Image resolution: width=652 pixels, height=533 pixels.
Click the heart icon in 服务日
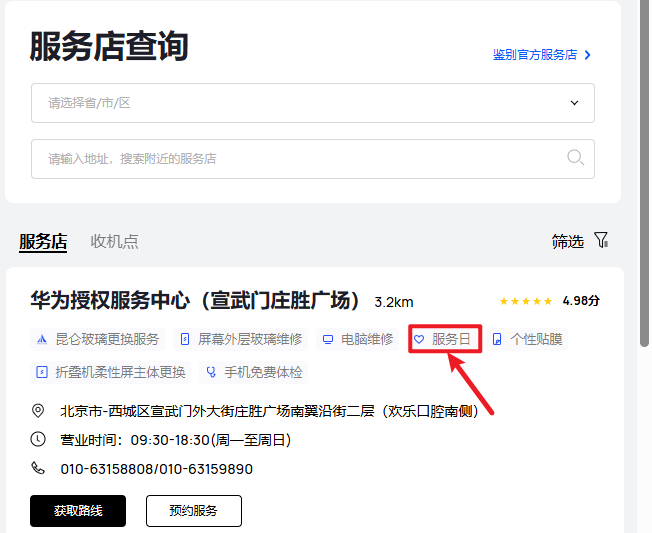click(x=419, y=340)
